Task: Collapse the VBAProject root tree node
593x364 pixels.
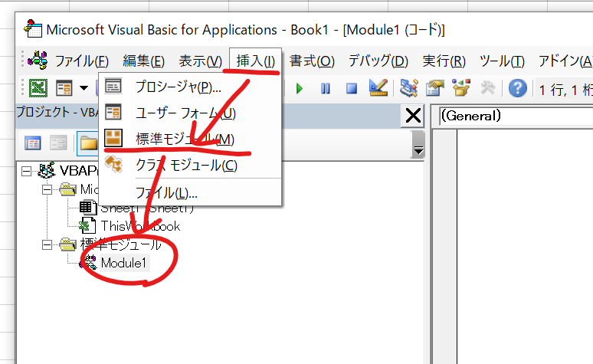Action: (27, 170)
